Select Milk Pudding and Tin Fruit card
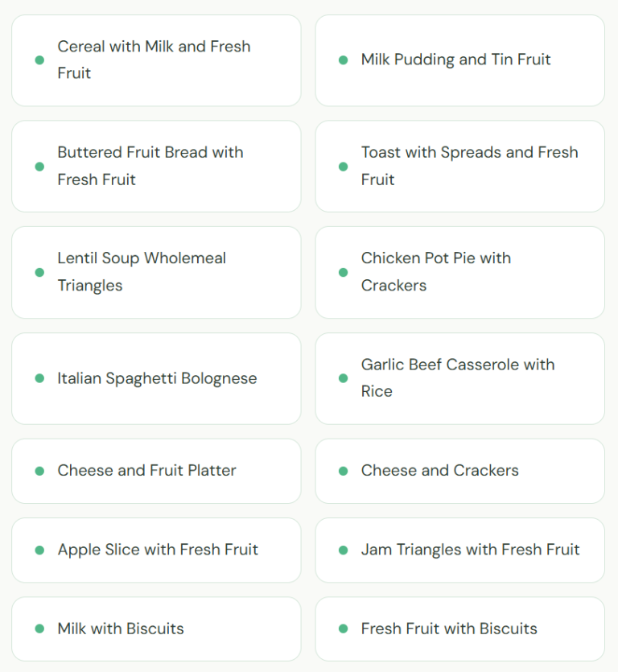This screenshot has width=618, height=672. [x=455, y=60]
